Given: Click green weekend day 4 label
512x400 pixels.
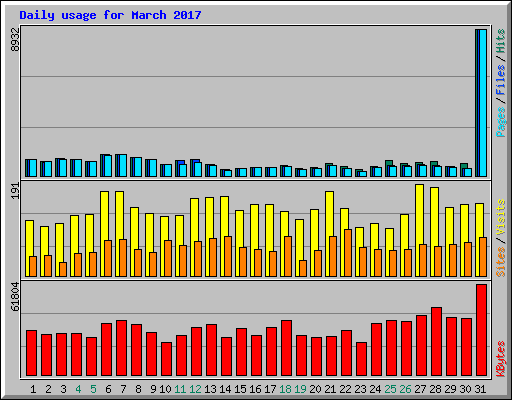Looking at the screenshot, I should (x=78, y=389).
